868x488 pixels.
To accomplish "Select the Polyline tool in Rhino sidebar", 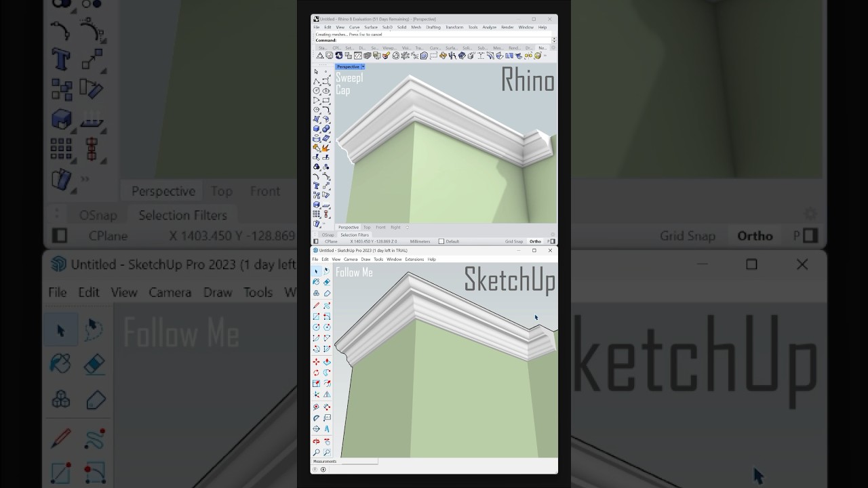I will [316, 81].
